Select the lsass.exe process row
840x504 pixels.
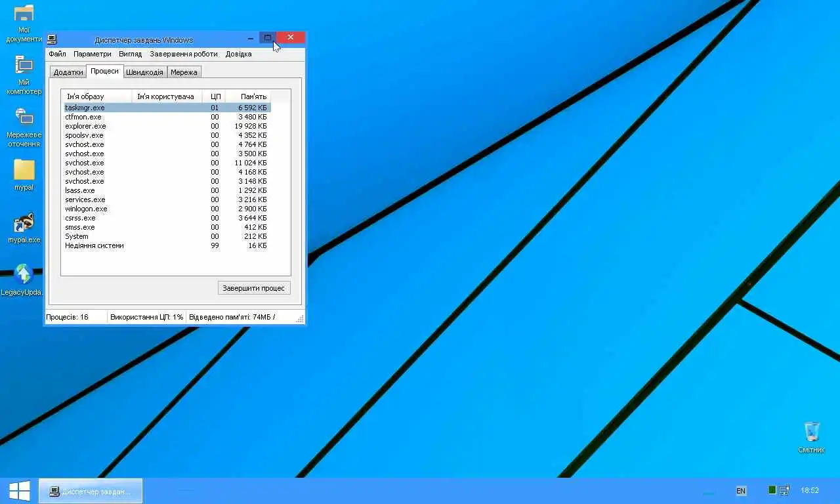(x=167, y=190)
